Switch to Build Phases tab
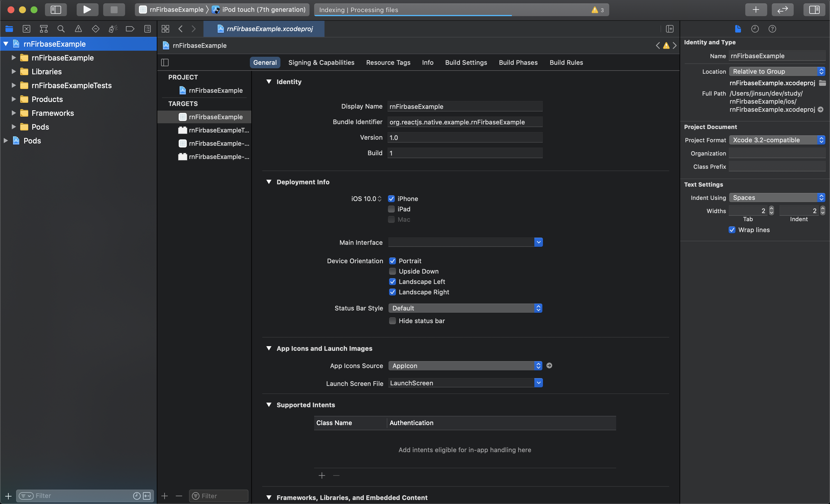 [x=518, y=62]
